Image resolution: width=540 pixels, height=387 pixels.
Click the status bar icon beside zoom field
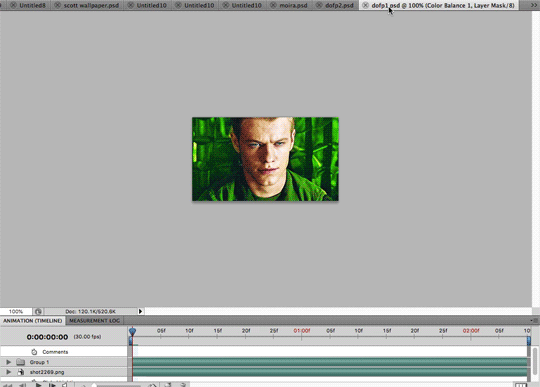38,311
